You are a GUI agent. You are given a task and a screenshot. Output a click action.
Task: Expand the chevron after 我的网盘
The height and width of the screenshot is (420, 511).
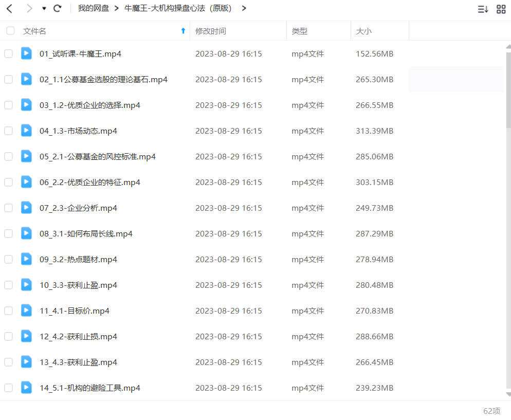pyautogui.click(x=116, y=8)
